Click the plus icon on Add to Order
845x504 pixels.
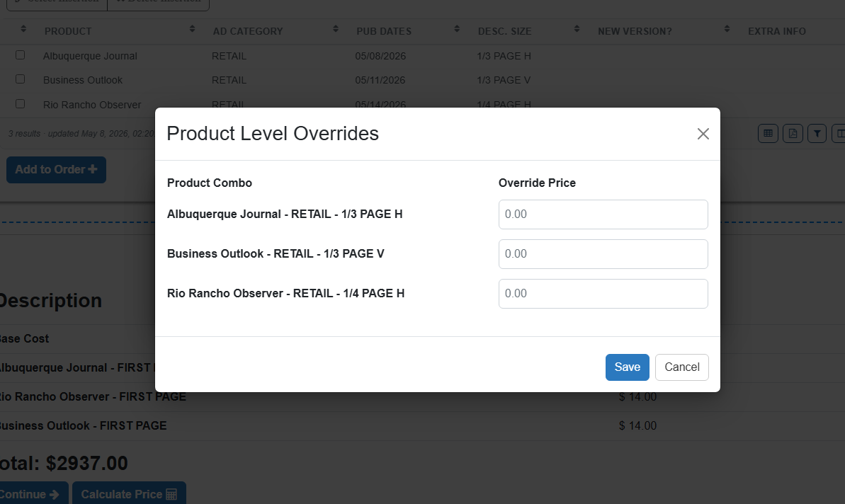(x=93, y=169)
